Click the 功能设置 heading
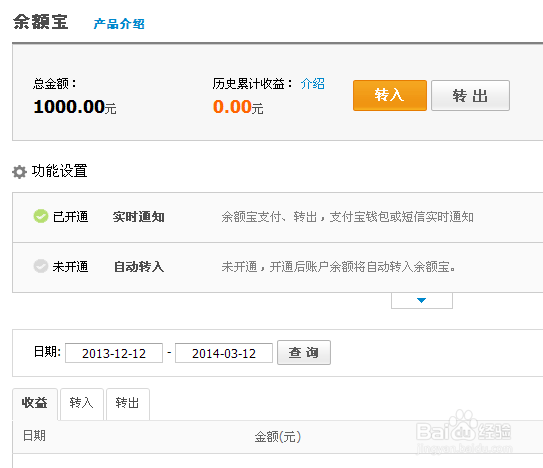This screenshot has height=468, width=543. 60,171
